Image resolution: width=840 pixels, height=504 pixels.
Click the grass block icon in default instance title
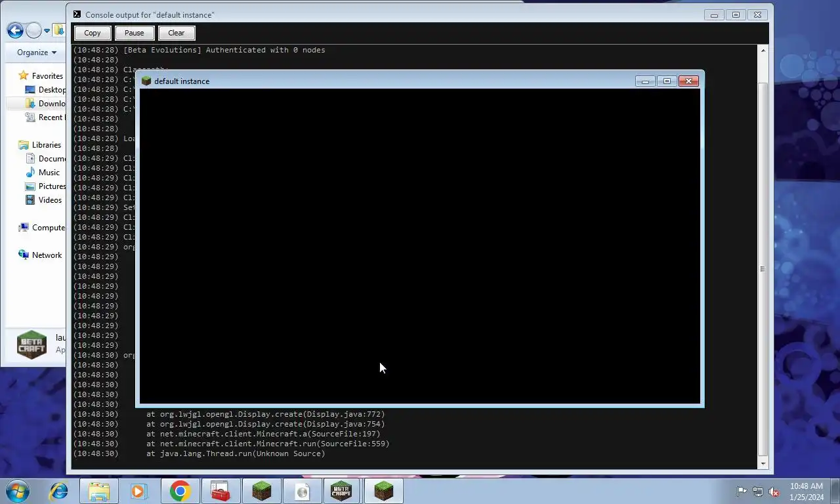point(146,81)
